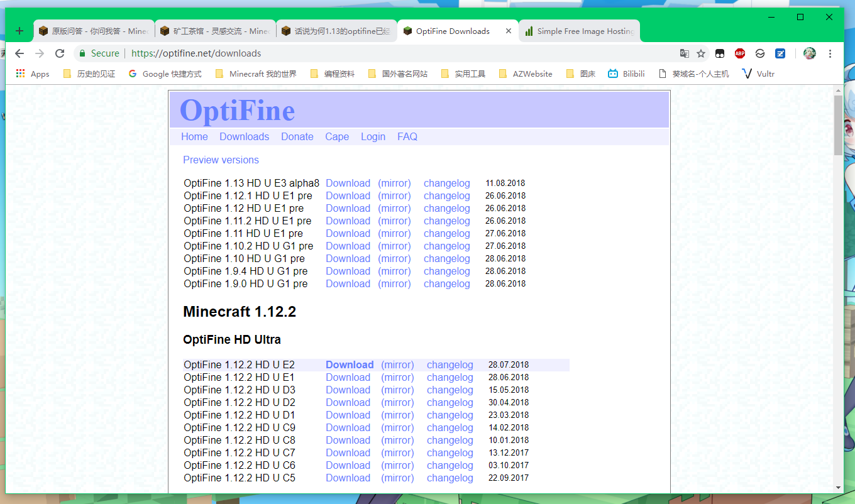
Task: Click the scrollbar up arrow
Action: click(x=838, y=90)
